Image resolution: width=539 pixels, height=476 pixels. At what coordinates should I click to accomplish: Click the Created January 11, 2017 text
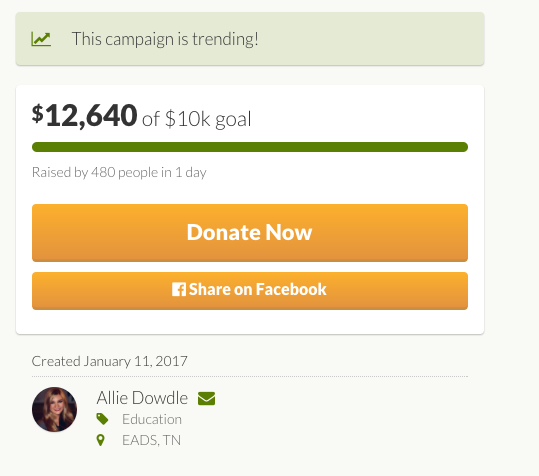coord(110,361)
